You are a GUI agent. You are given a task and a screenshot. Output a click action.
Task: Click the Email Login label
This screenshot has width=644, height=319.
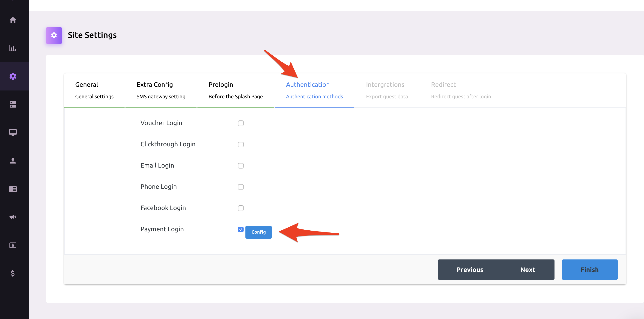(x=157, y=165)
